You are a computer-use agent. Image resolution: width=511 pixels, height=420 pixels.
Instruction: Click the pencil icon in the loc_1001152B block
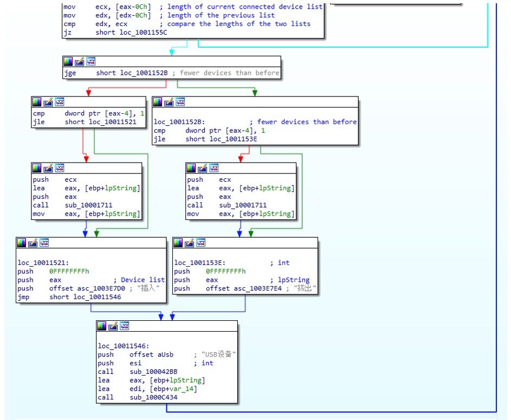click(x=170, y=102)
